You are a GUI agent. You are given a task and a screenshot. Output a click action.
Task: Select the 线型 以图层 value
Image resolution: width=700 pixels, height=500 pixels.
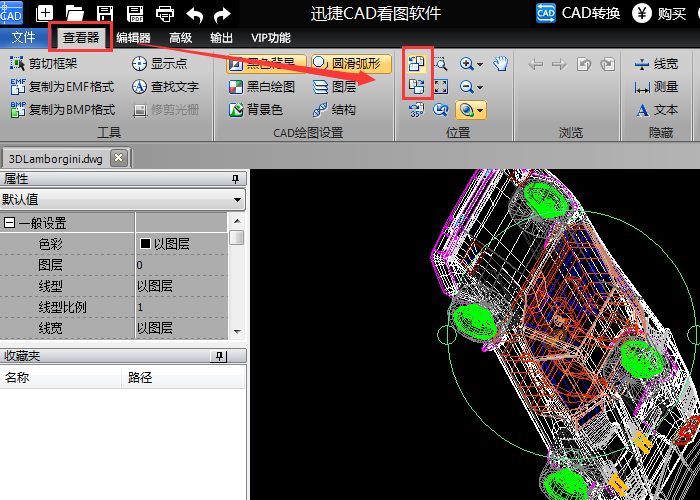pos(182,286)
